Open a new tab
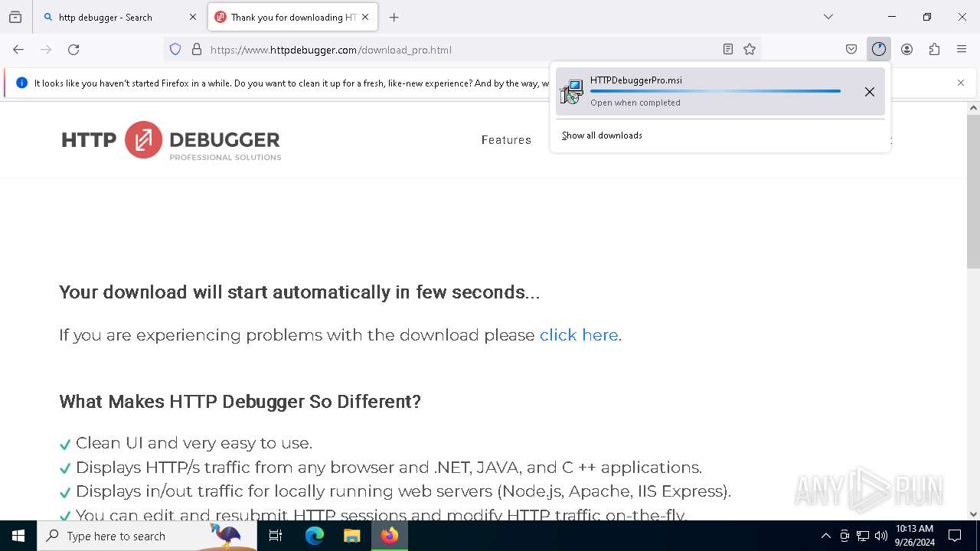 point(394,17)
